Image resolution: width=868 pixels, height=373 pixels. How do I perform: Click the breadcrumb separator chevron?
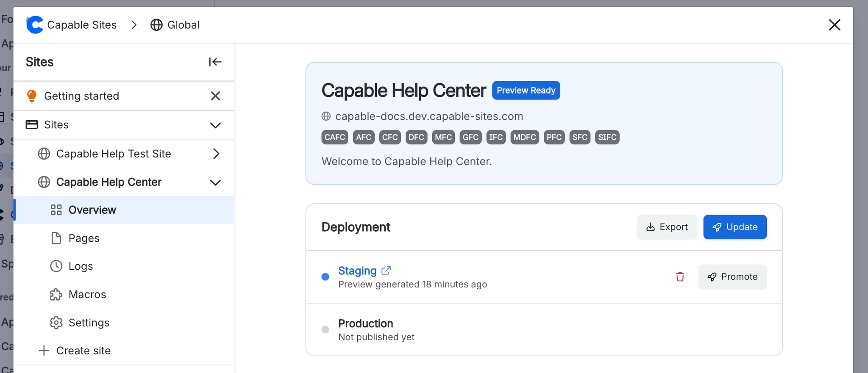coord(134,25)
